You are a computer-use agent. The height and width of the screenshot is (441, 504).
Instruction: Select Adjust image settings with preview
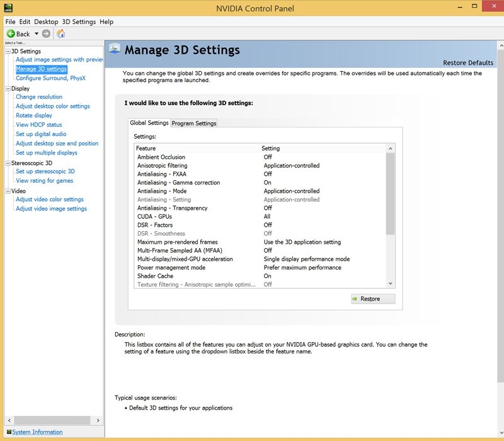tap(60, 59)
